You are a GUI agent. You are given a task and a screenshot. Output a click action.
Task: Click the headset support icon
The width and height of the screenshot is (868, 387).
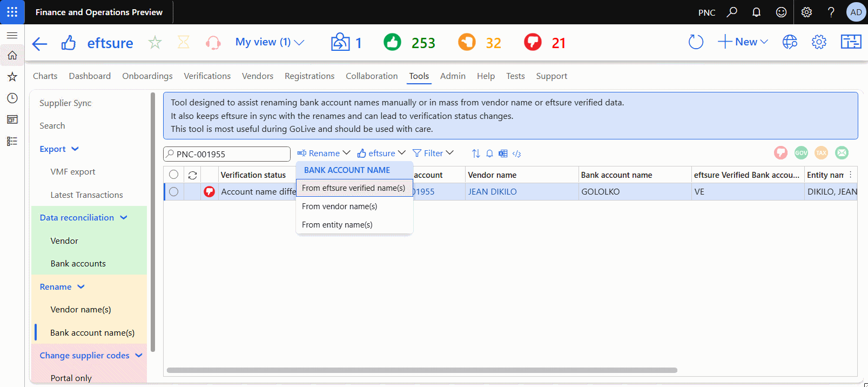(x=213, y=43)
